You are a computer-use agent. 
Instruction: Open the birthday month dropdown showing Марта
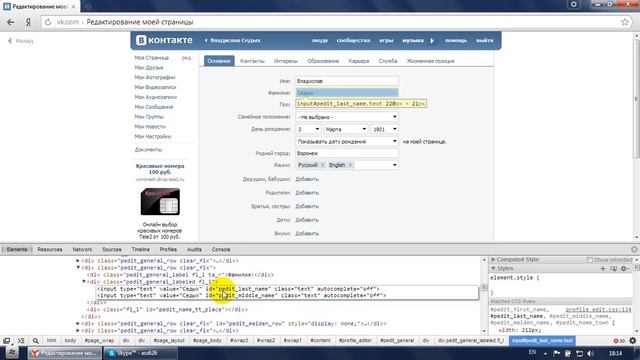346,129
